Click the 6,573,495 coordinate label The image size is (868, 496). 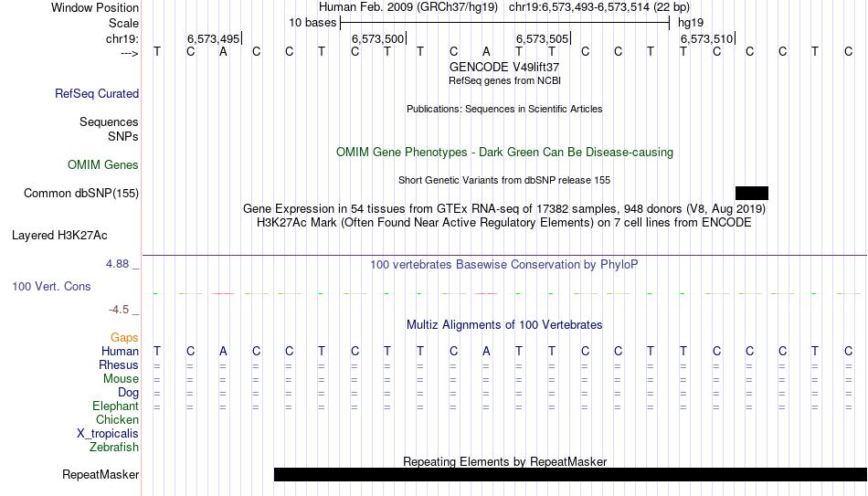pos(213,38)
